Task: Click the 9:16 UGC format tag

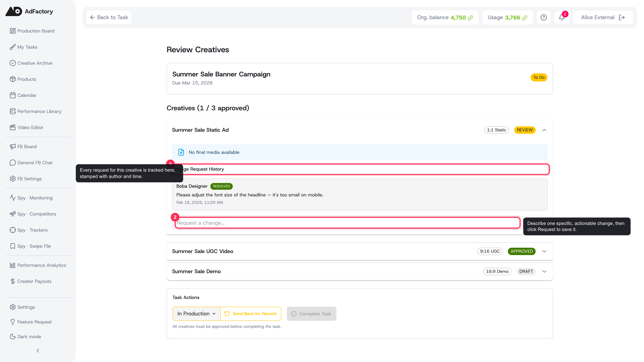Action: click(490, 251)
